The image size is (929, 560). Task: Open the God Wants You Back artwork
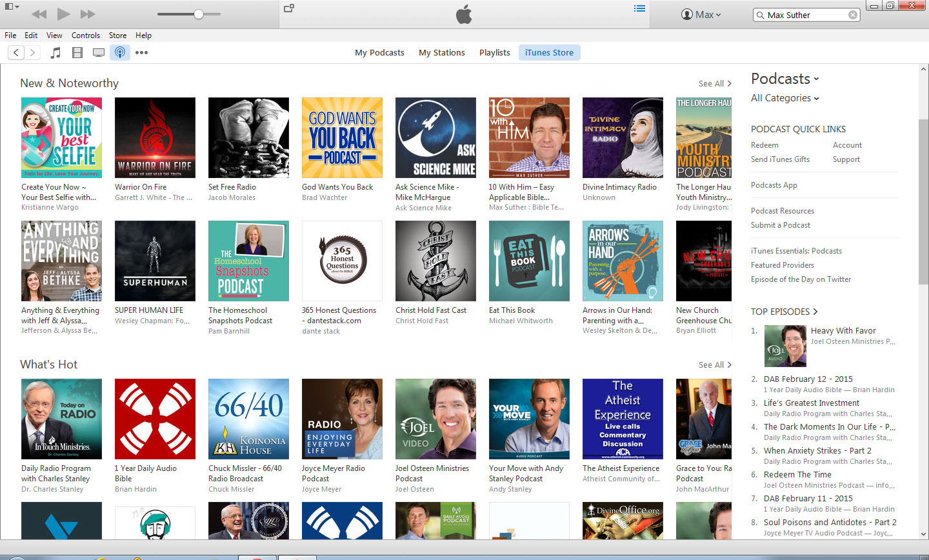tap(342, 137)
